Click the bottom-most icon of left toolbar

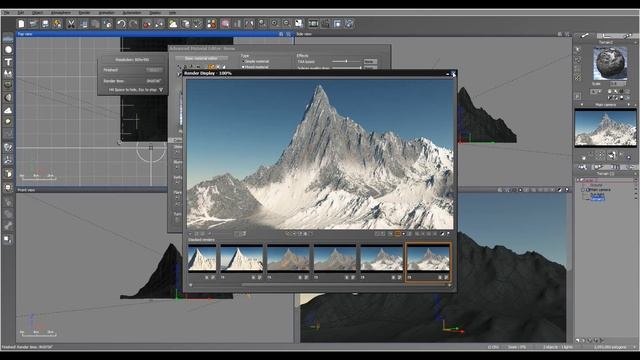(x=8, y=240)
